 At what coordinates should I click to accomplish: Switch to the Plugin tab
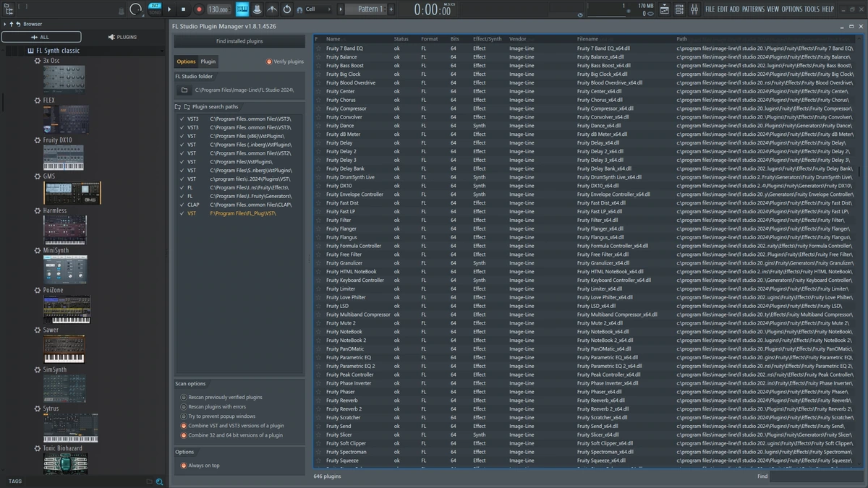208,61
